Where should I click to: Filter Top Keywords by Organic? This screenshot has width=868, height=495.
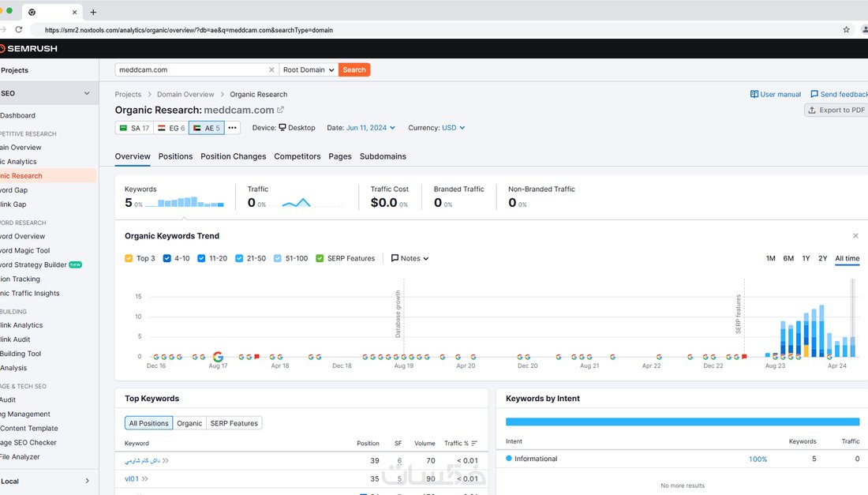click(x=189, y=423)
